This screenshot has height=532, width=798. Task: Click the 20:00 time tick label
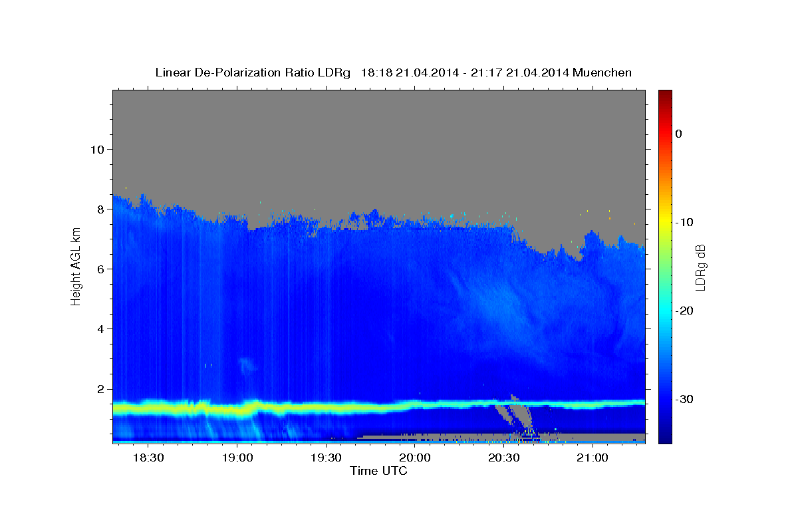[414, 458]
